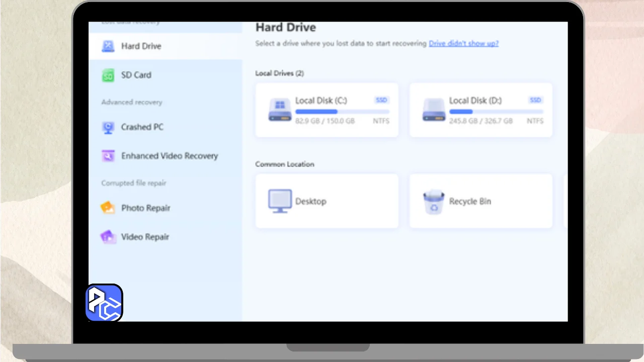The image size is (644, 362).
Task: Click the Local Disk (C:) usage bar
Action: (x=342, y=112)
